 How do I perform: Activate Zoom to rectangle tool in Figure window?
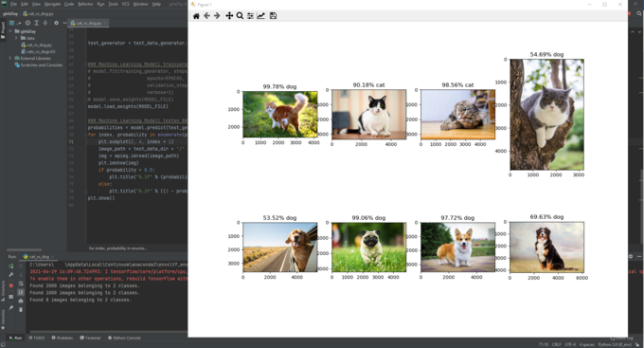tap(240, 16)
